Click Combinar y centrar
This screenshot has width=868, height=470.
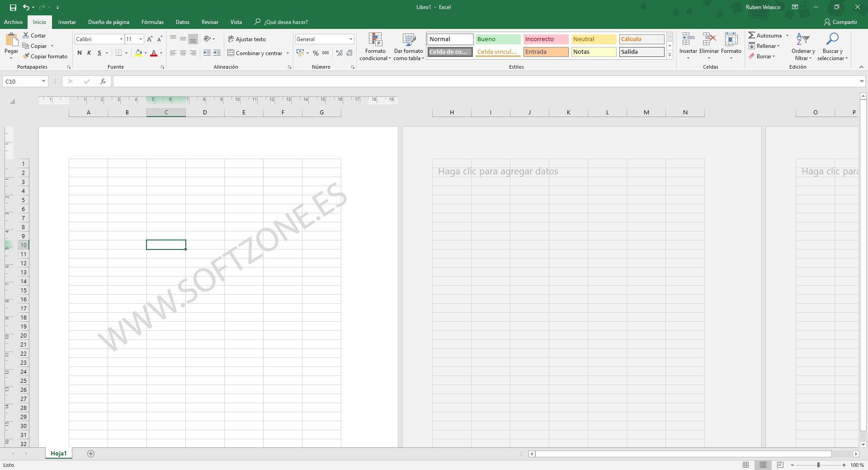255,53
